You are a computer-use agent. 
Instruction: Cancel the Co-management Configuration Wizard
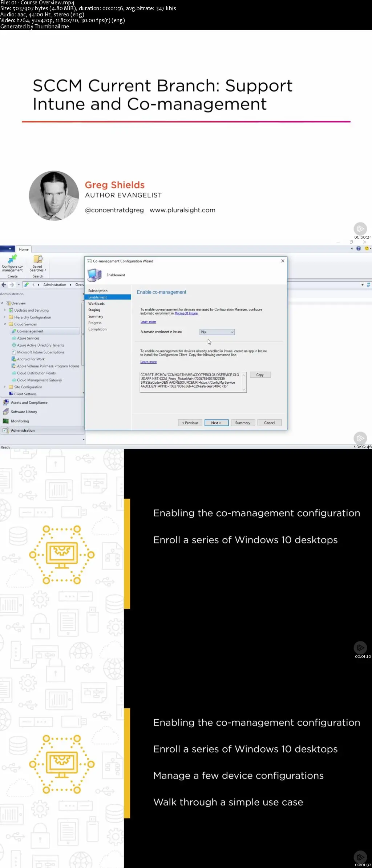pyautogui.click(x=269, y=423)
